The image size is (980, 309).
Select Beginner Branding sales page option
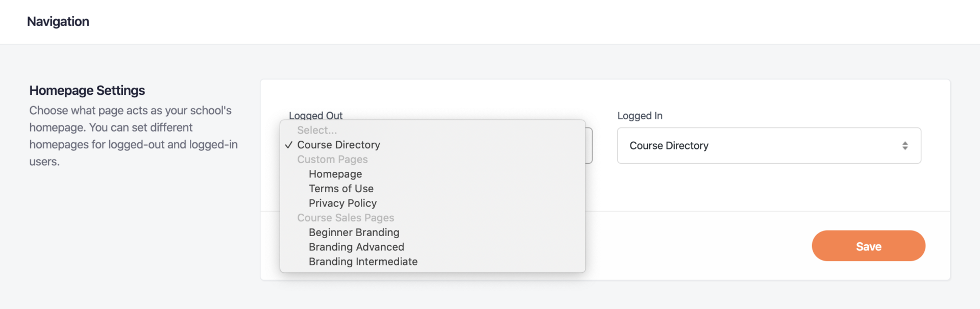[354, 233]
